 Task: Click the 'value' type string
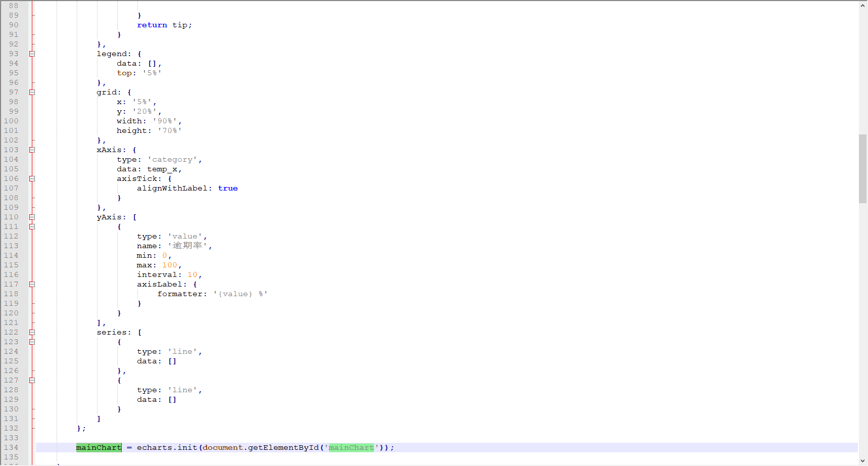(185, 236)
